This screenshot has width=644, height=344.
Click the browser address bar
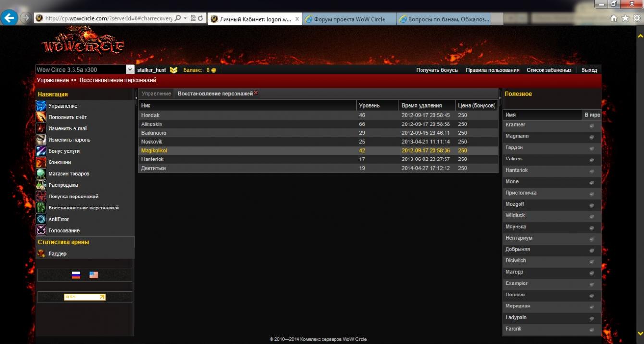[108, 18]
